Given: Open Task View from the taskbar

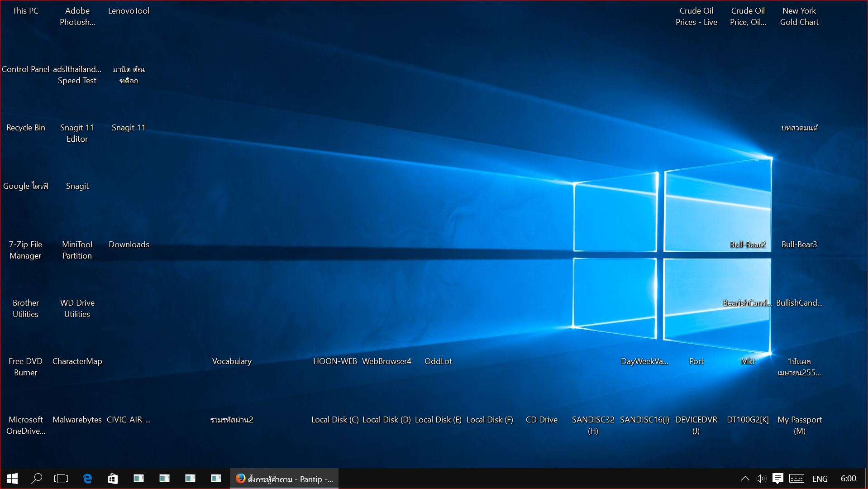Looking at the screenshot, I should pos(61,479).
